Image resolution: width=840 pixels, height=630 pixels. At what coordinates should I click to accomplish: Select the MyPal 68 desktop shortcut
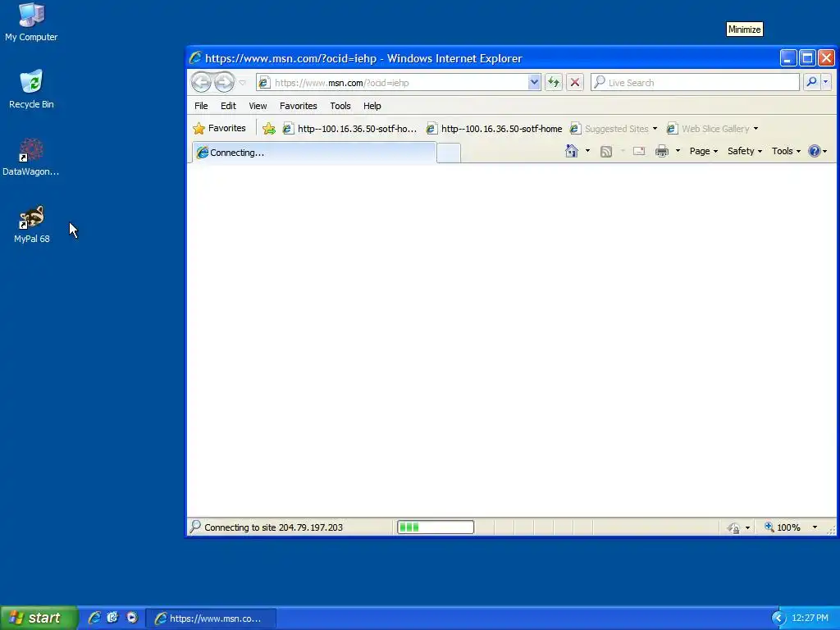[32, 225]
